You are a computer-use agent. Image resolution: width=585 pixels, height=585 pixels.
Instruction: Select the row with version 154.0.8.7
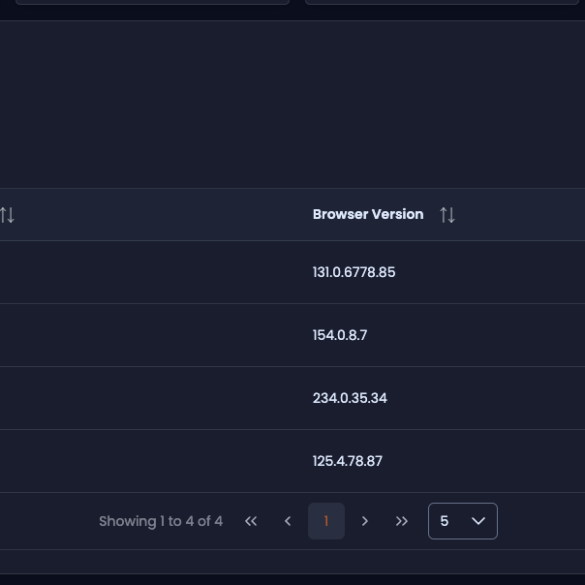pos(292,335)
